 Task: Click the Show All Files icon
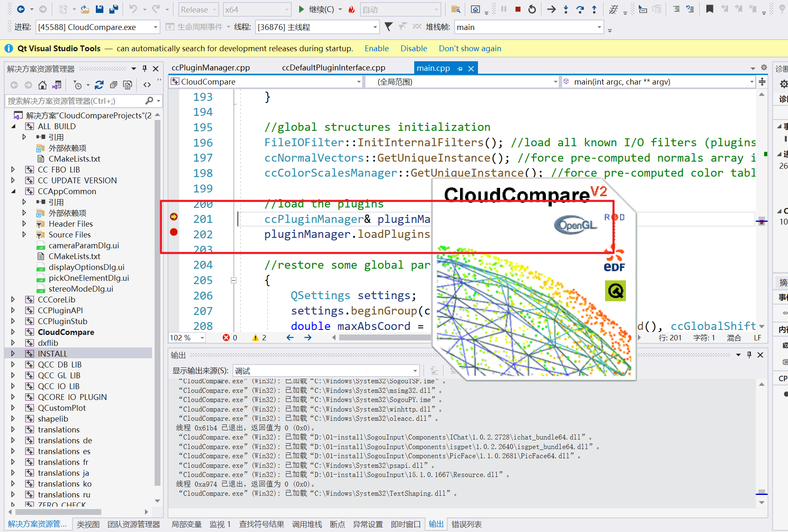click(x=128, y=85)
